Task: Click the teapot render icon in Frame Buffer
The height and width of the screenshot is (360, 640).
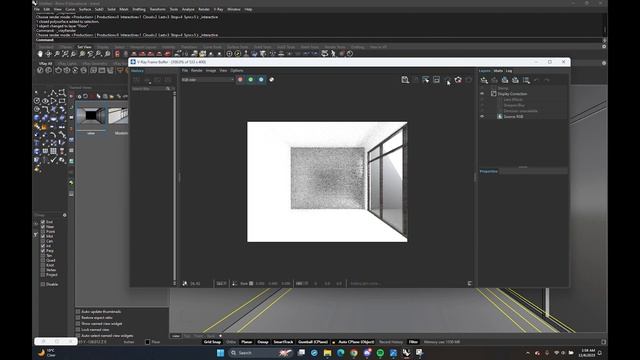Action: pos(458,80)
